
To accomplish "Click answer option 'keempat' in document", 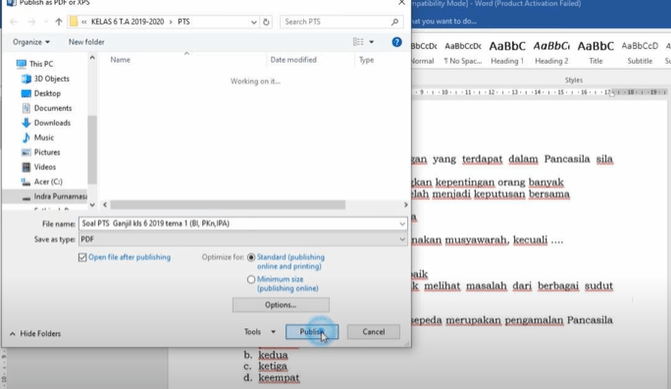I will point(279,378).
